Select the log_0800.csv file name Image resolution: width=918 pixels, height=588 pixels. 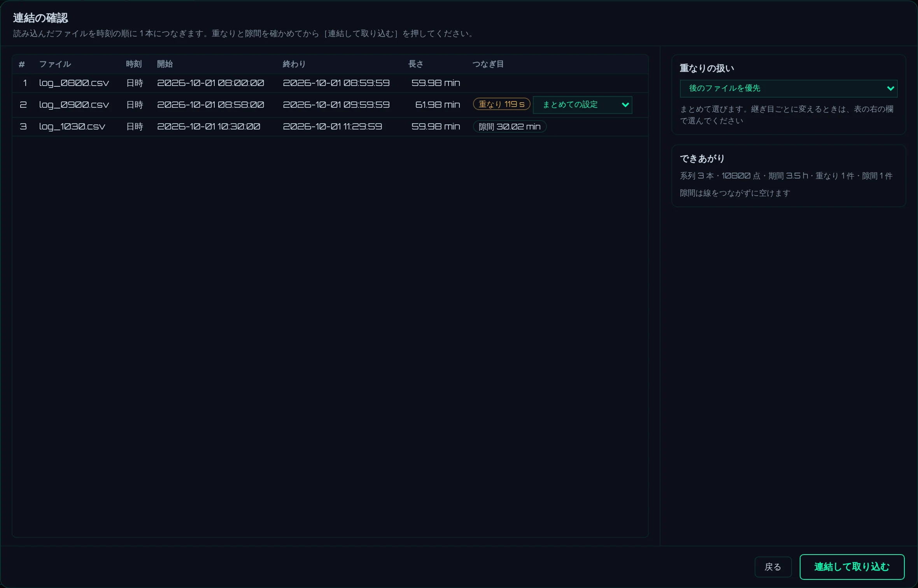coord(74,83)
